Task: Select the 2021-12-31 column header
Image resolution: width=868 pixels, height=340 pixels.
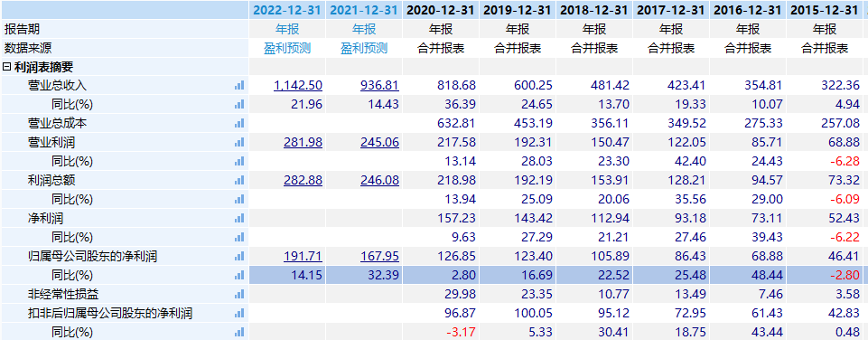Action: tap(364, 10)
